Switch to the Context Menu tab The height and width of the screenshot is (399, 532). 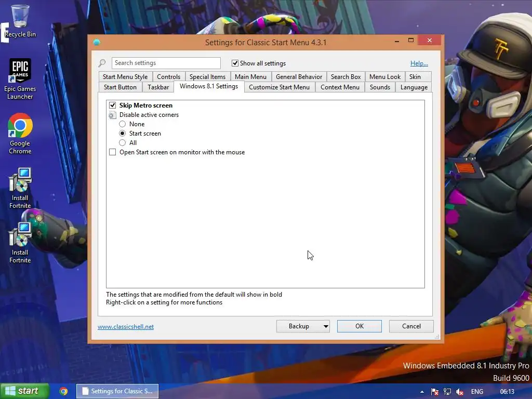[340, 87]
